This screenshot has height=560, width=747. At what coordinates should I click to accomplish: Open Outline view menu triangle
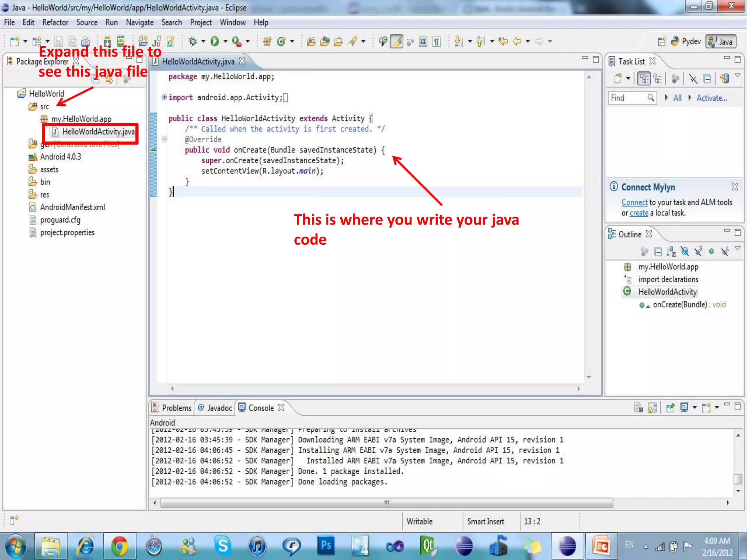coord(738,248)
